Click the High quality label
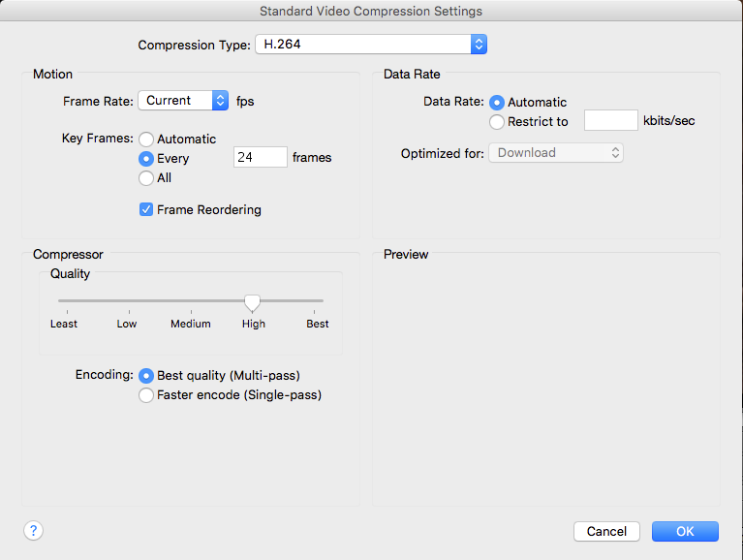This screenshot has width=743, height=560. (x=254, y=324)
